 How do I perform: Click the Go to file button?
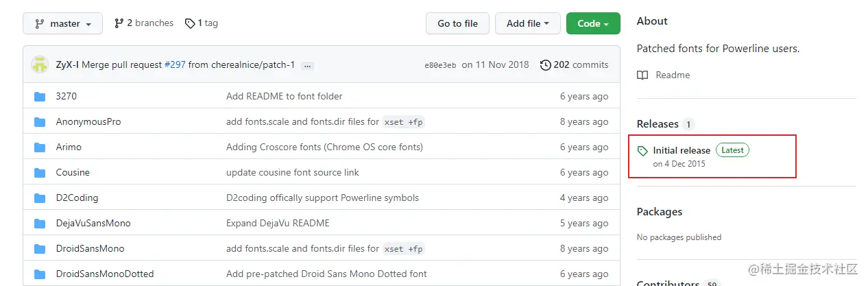click(457, 23)
